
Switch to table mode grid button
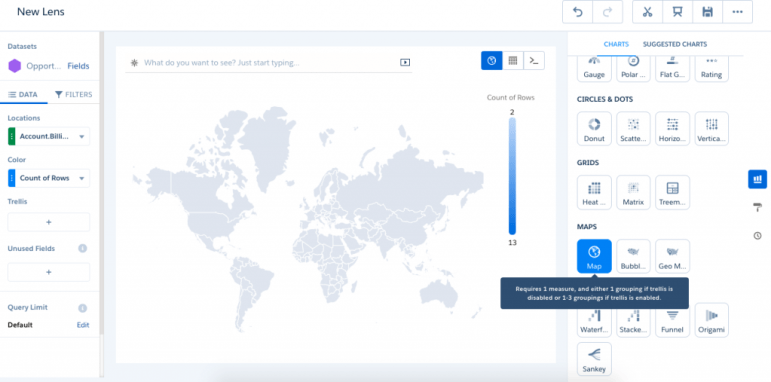coord(513,60)
